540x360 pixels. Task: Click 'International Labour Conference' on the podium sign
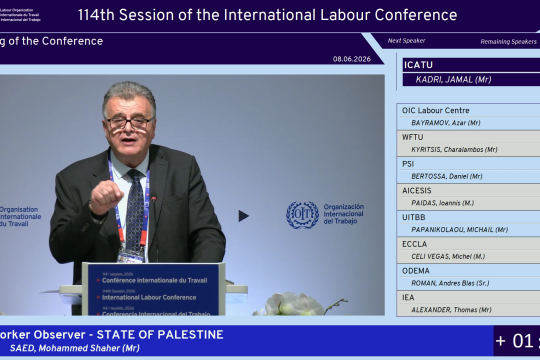[149, 297]
